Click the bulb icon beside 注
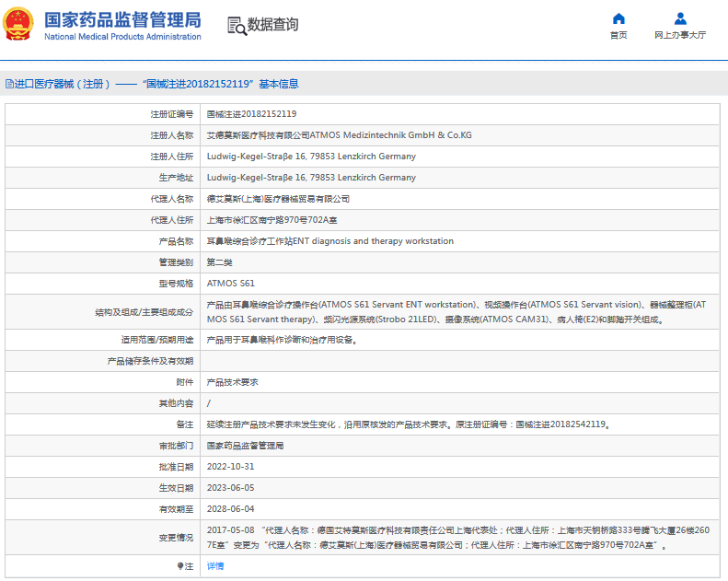 coord(180,566)
